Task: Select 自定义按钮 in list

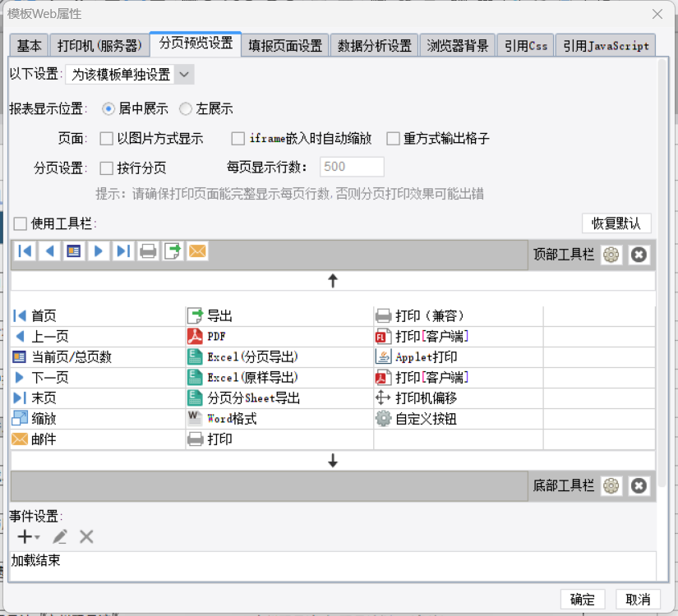Action: click(x=459, y=419)
